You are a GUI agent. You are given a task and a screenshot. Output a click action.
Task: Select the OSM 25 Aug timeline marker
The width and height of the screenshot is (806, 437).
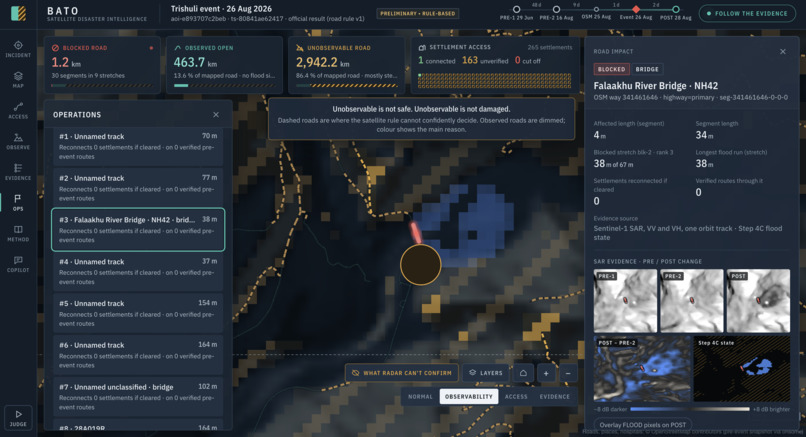[596, 9]
